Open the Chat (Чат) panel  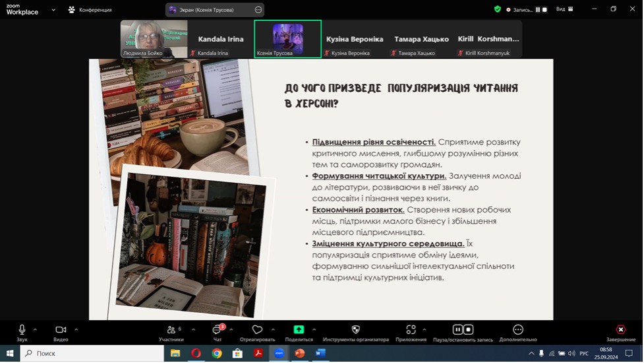coord(218,330)
